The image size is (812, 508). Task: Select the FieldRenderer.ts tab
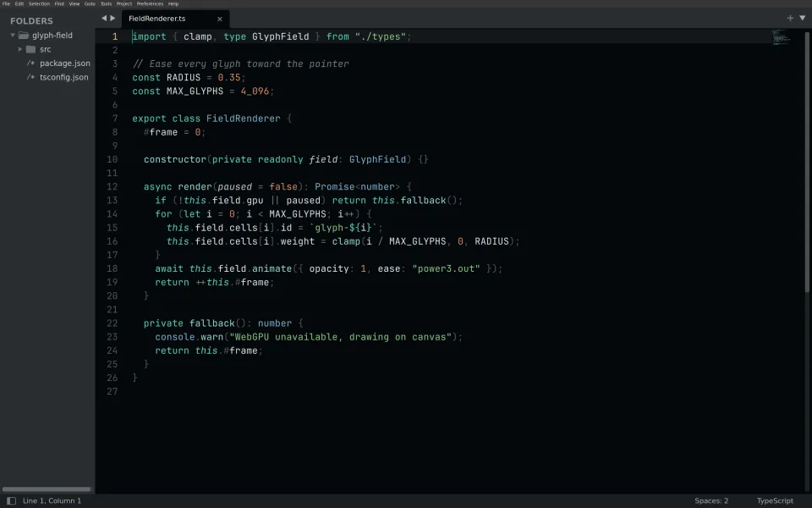click(x=176, y=19)
